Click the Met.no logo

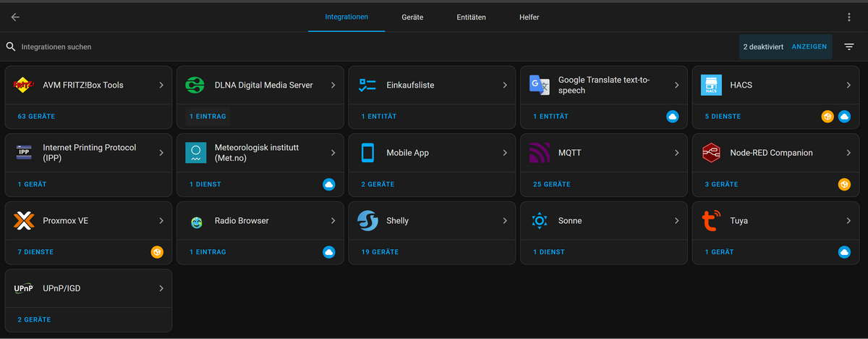click(196, 153)
